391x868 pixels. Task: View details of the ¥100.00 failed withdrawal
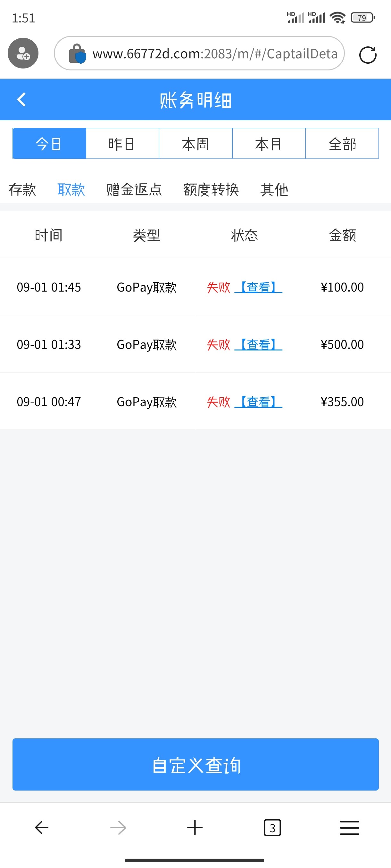258,287
